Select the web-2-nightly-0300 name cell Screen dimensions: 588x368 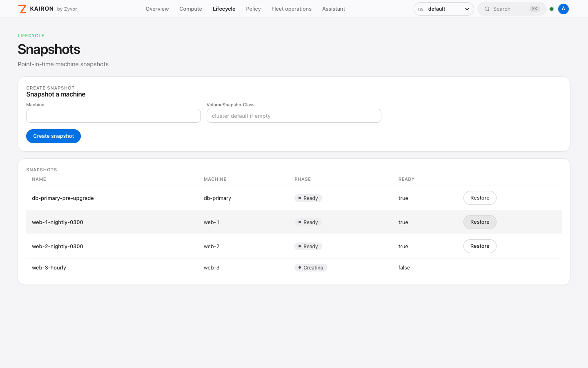(x=58, y=247)
